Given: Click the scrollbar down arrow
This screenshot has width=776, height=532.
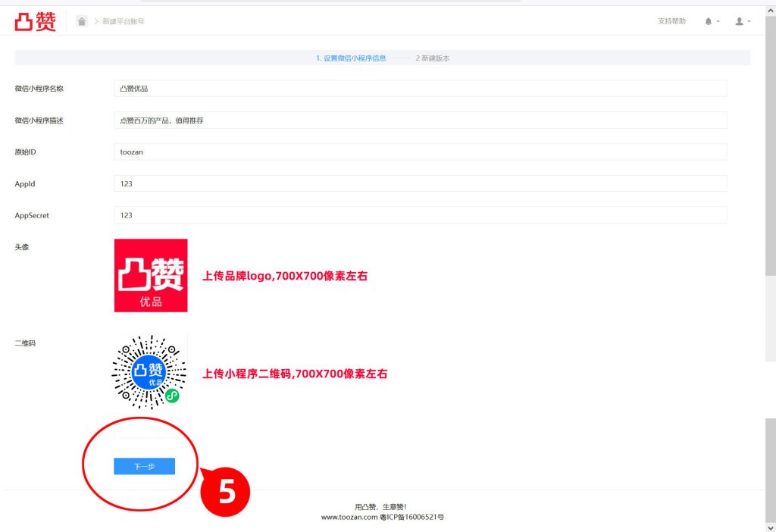Looking at the screenshot, I should coord(771,527).
